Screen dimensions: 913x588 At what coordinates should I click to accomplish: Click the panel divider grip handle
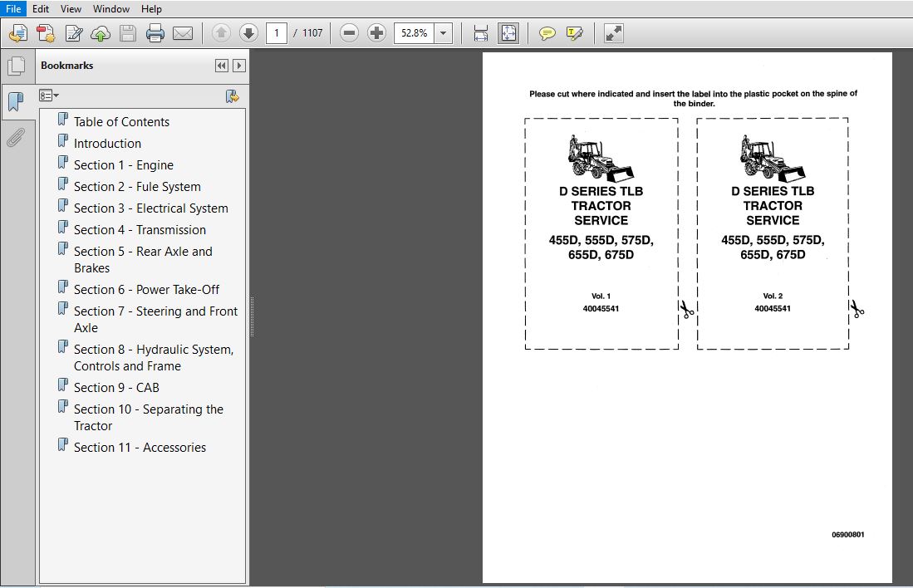(252, 317)
